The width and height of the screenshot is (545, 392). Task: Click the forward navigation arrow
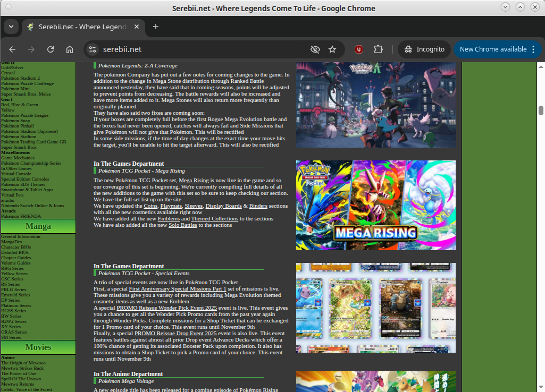31,49
